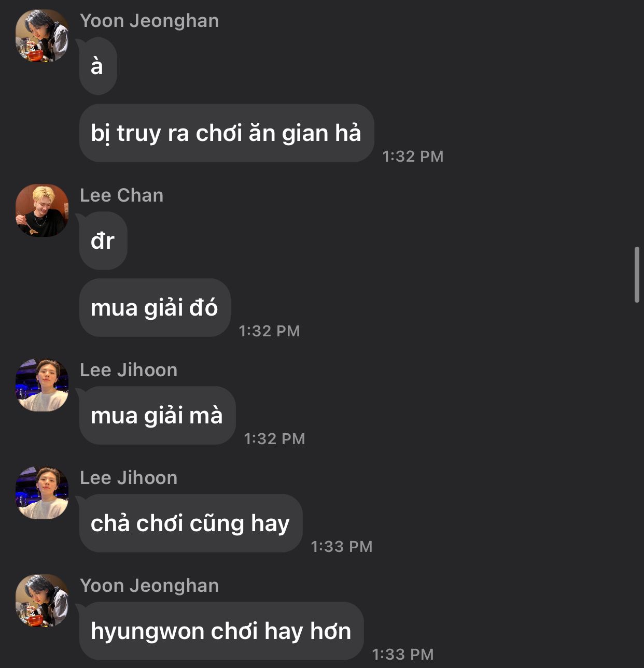The height and width of the screenshot is (668, 644).
Task: Open Lee Jihoon's avatar beside 'mua giải mà'
Action: (42, 385)
